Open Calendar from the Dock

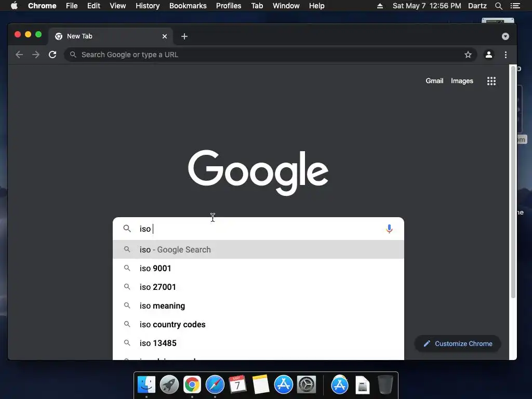[237, 385]
